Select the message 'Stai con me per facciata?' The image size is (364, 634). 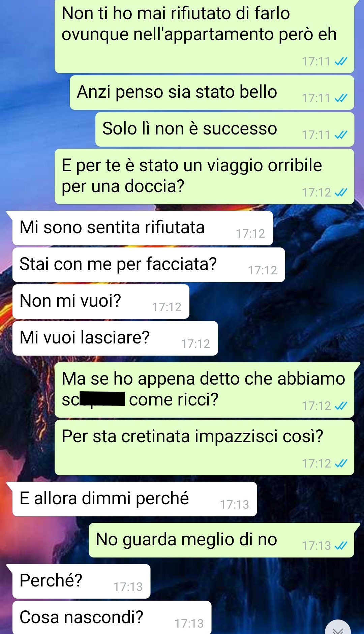tap(149, 265)
